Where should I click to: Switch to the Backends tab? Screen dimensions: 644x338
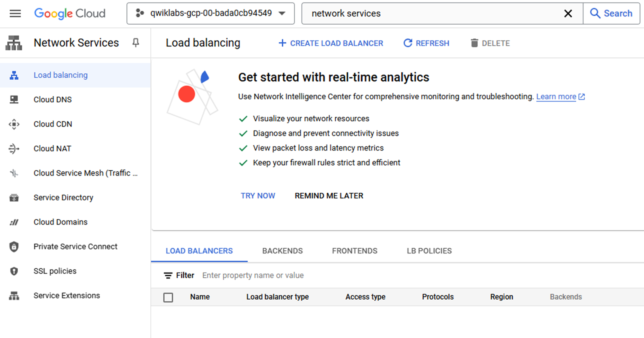click(x=282, y=251)
